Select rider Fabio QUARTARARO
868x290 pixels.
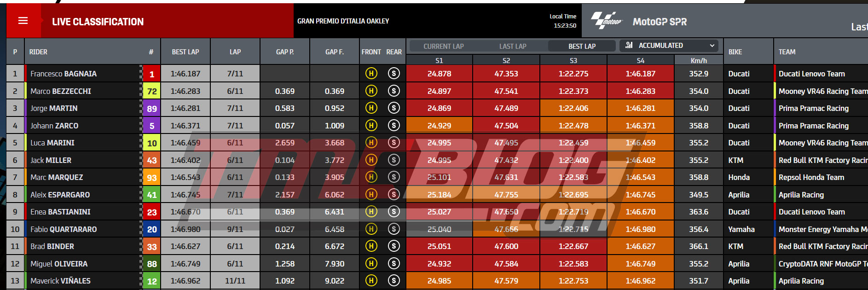pos(64,229)
